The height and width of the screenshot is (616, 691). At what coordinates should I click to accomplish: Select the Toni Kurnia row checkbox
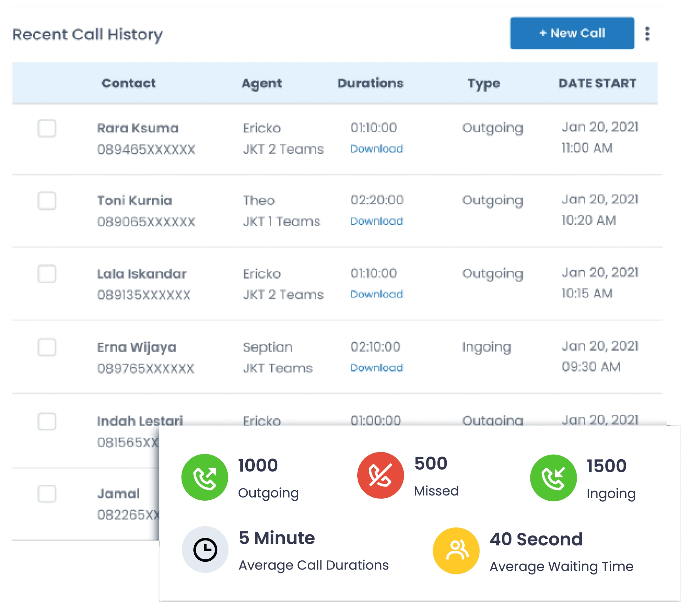pos(47,201)
